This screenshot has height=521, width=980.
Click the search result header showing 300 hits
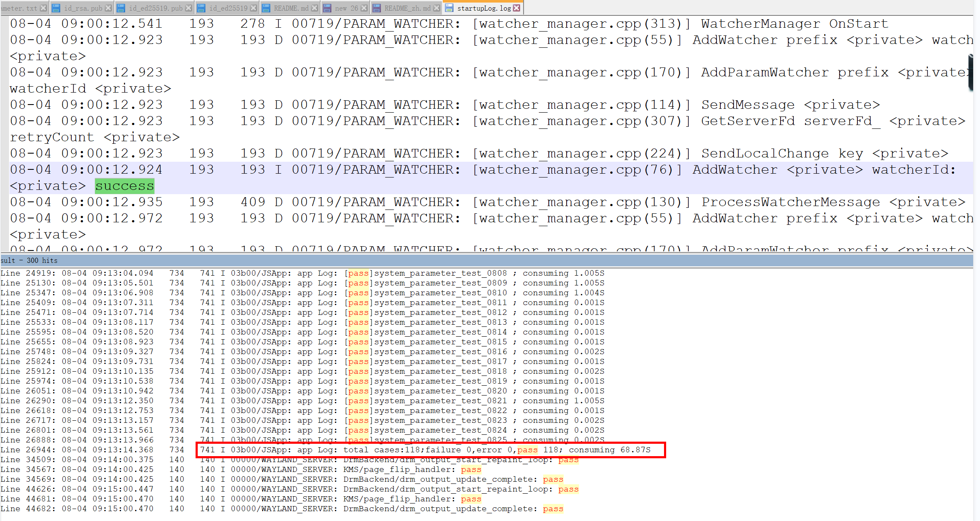(x=29, y=260)
